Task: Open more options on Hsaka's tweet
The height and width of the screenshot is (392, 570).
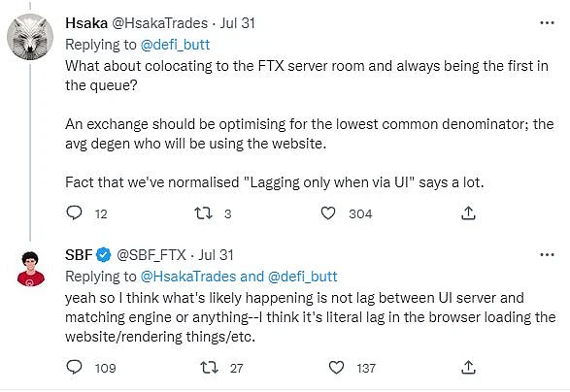Action: [547, 23]
